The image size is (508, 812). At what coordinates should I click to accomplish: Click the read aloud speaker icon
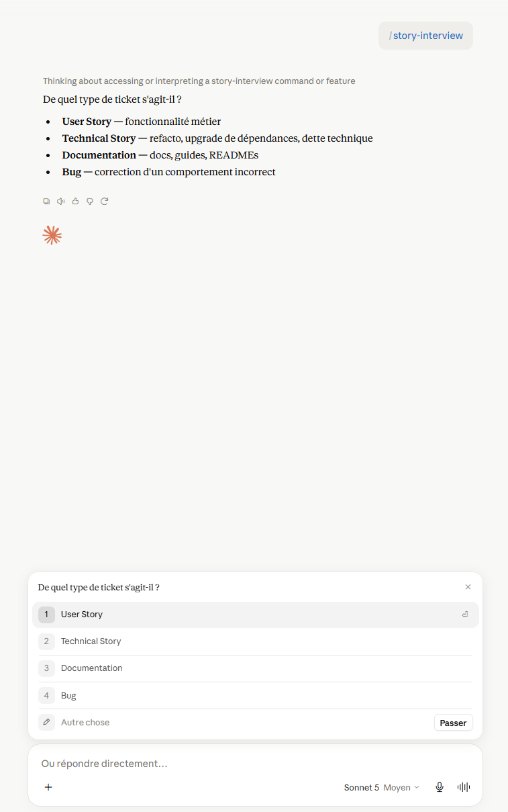61,201
